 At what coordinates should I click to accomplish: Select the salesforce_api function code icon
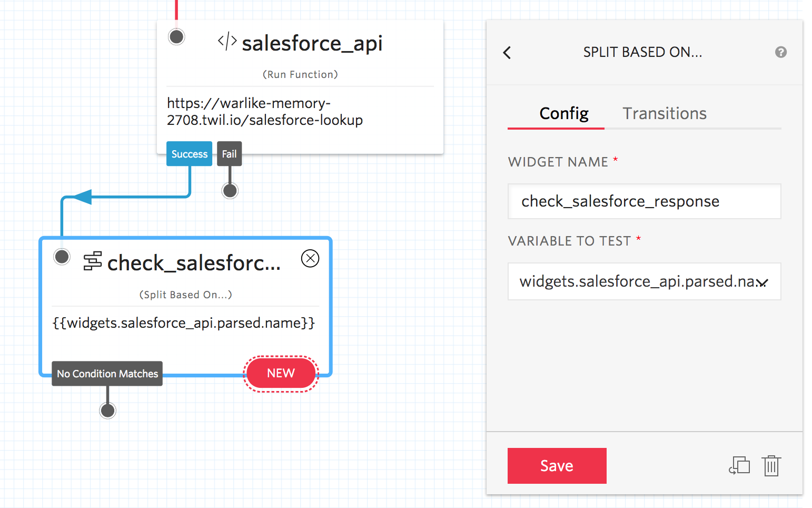point(227,41)
